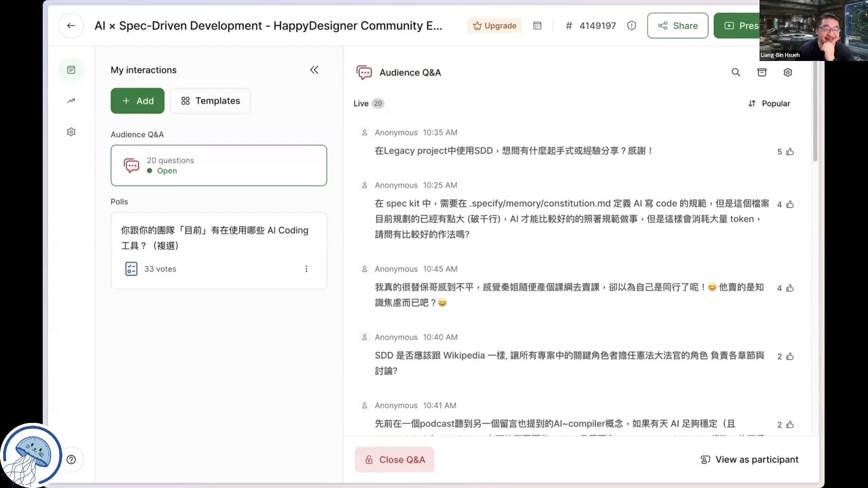868x488 pixels.
Task: Open the Q&A archive icon
Action: 762,72
